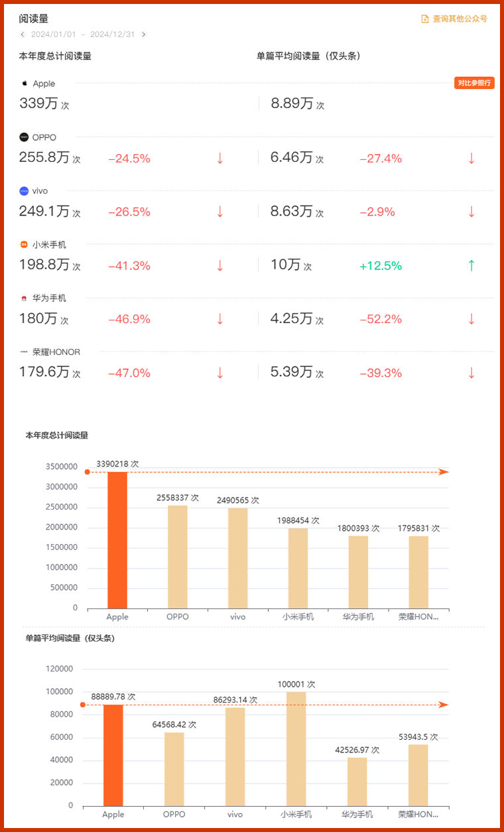Viewport: 504px width, 832px height.
Task: Click vivo total reads 249.1万
Action: [44, 212]
